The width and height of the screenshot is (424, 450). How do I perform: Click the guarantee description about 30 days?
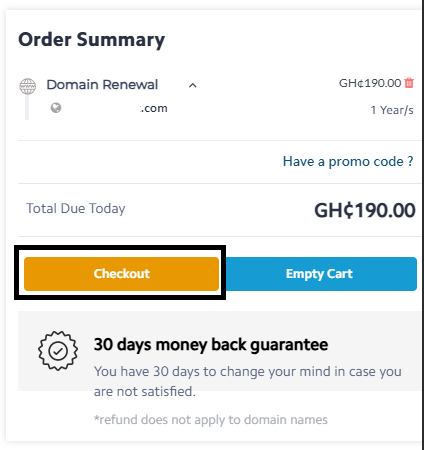pos(247,381)
